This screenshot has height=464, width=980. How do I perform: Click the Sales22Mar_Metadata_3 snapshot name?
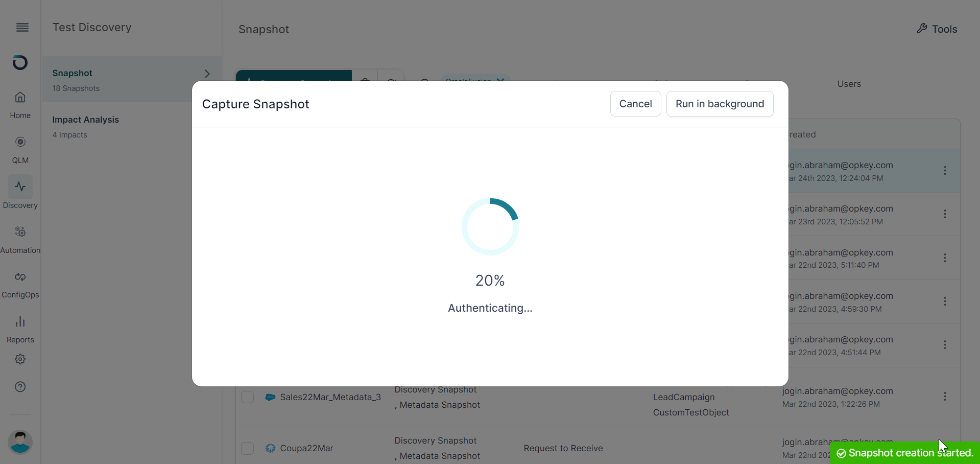coord(330,397)
